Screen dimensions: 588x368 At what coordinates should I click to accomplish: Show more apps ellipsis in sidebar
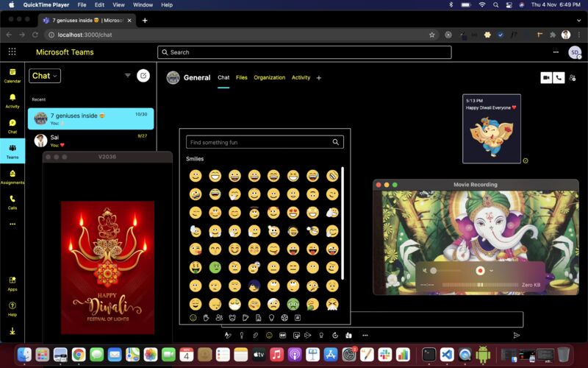tap(12, 224)
